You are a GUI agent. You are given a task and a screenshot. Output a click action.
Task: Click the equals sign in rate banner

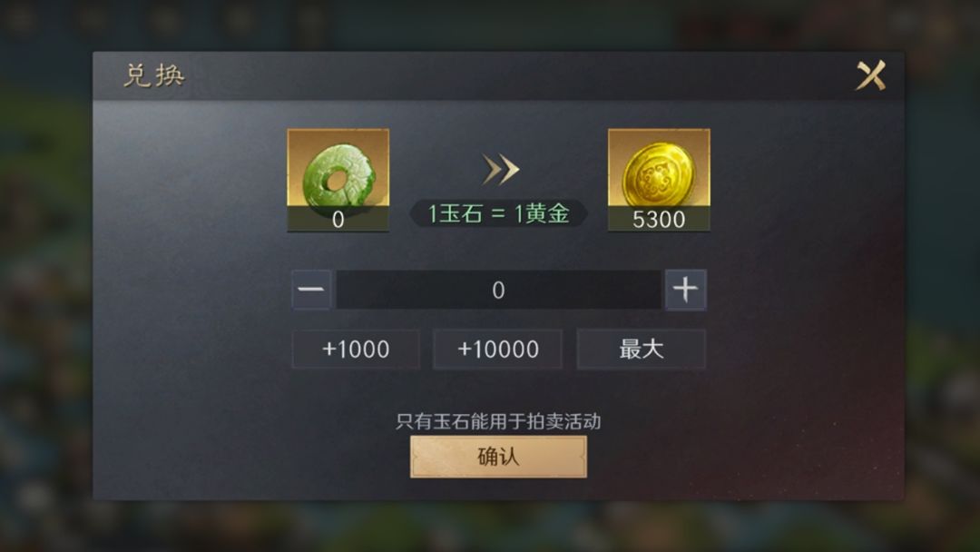pos(498,213)
